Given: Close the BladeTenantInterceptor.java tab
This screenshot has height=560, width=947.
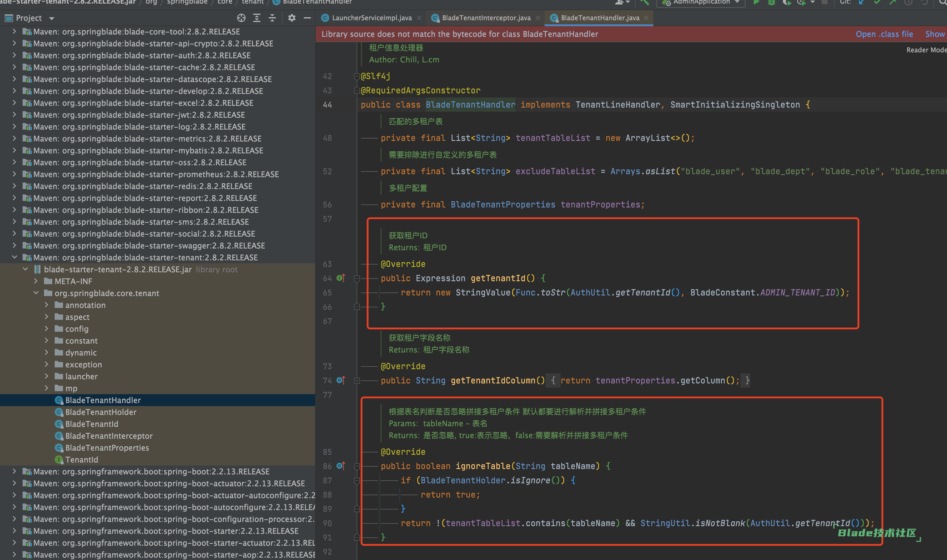Looking at the screenshot, I should tap(538, 18).
